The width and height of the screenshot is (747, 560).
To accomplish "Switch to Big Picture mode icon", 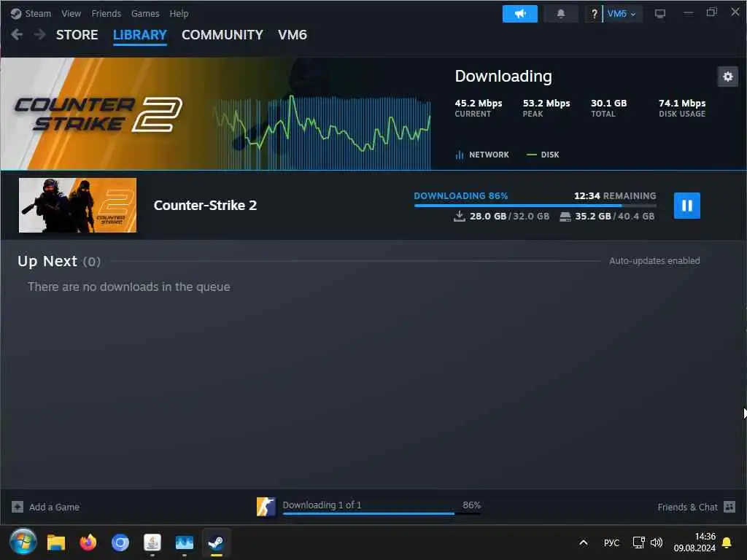I will point(659,14).
